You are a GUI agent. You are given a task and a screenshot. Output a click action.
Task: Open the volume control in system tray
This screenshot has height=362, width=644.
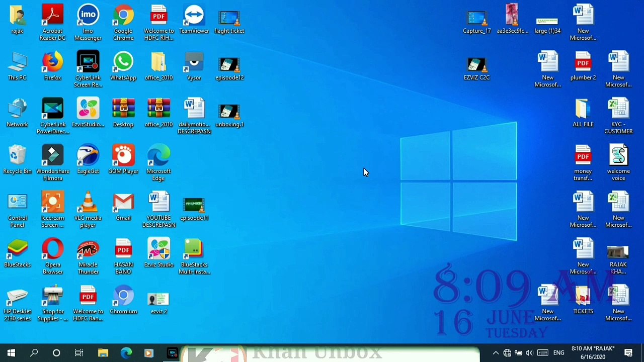(x=529, y=353)
